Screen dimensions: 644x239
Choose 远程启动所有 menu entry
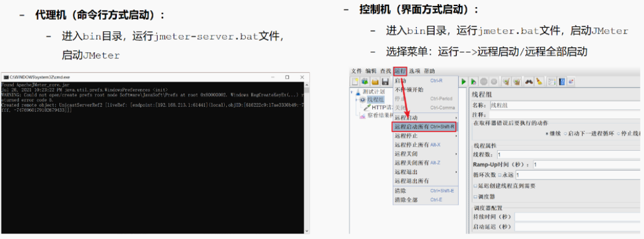[425, 127]
